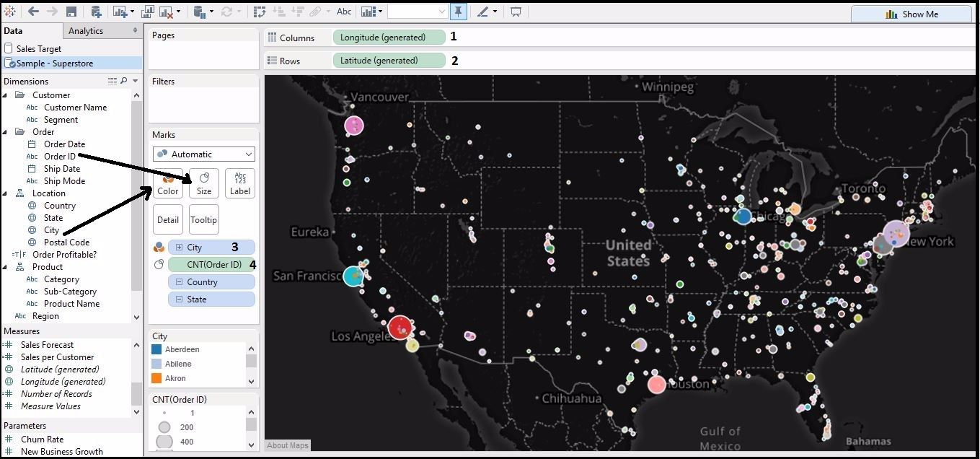Click the Aberdeen blue color swatch
The image size is (980, 459).
point(156,349)
